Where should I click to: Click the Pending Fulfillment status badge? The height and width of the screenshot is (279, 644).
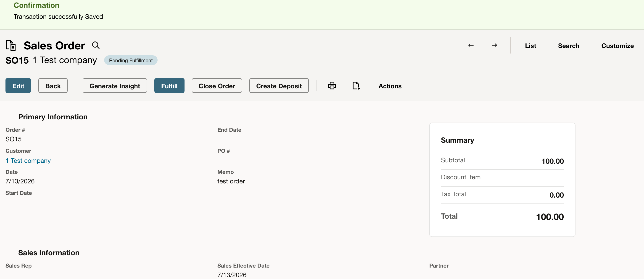tap(131, 60)
